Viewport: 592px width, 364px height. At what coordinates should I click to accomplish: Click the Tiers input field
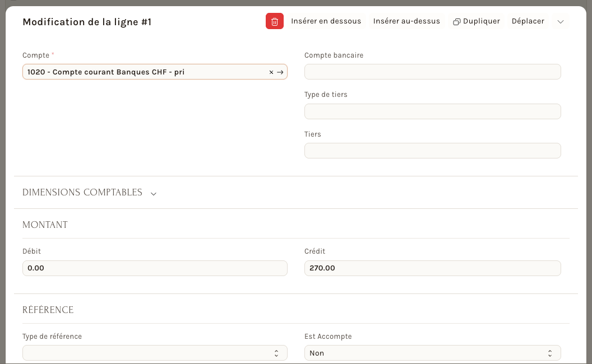433,151
